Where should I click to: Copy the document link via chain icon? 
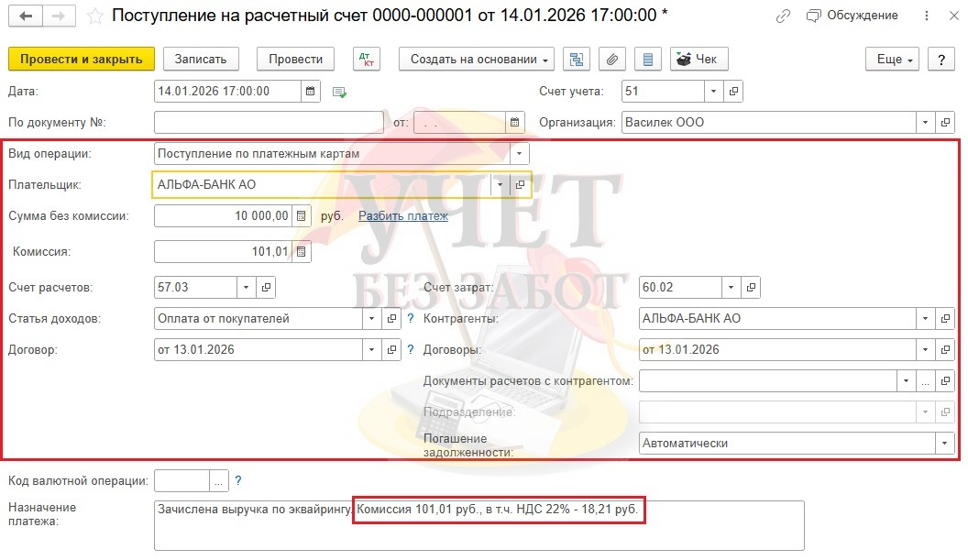pyautogui.click(x=782, y=16)
